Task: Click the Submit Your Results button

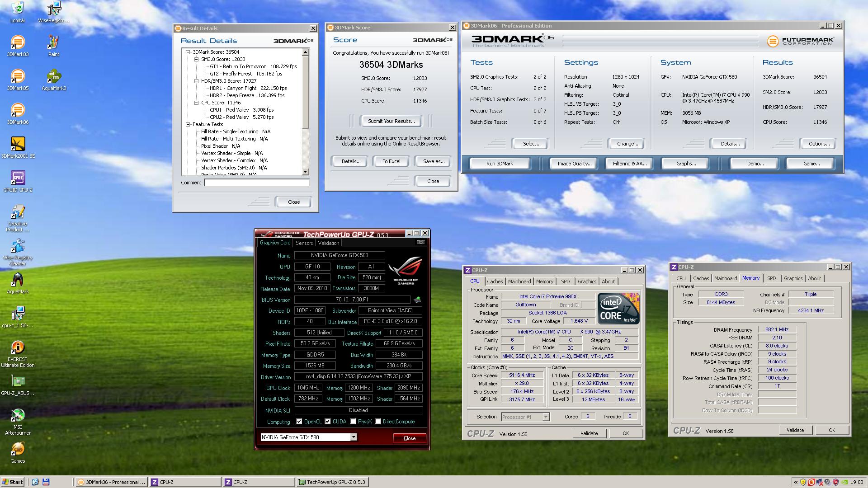Action: (391, 121)
